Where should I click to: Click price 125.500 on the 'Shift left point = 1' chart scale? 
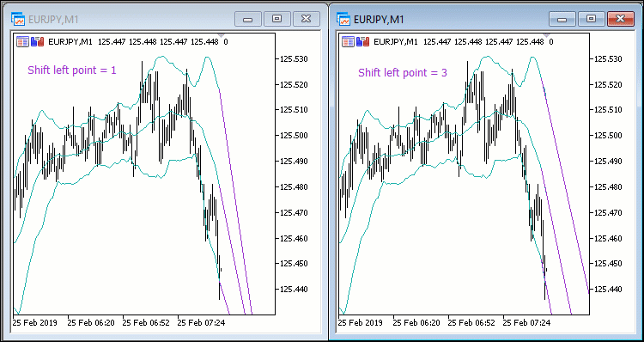click(294, 136)
